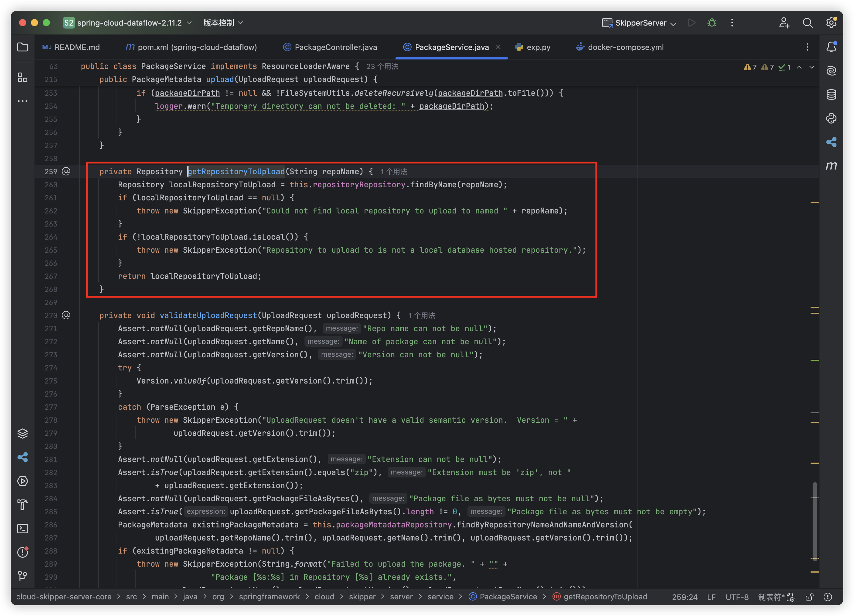The image size is (854, 616).
Task: Click the PackageService class breadcrumb
Action: pyautogui.click(x=503, y=597)
